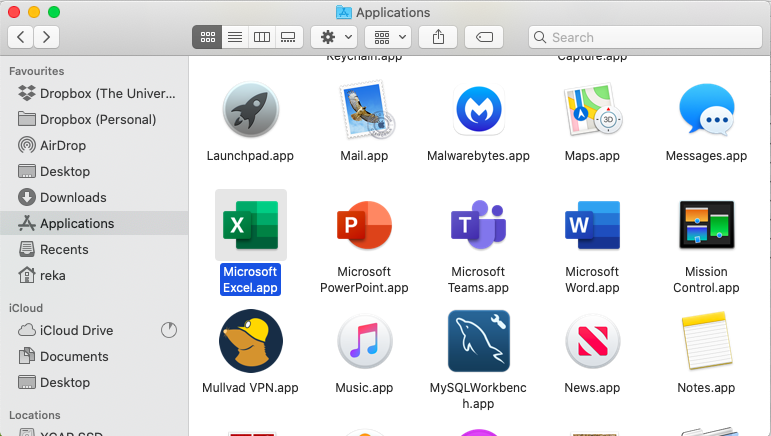Switch to column view mode

pyautogui.click(x=261, y=37)
